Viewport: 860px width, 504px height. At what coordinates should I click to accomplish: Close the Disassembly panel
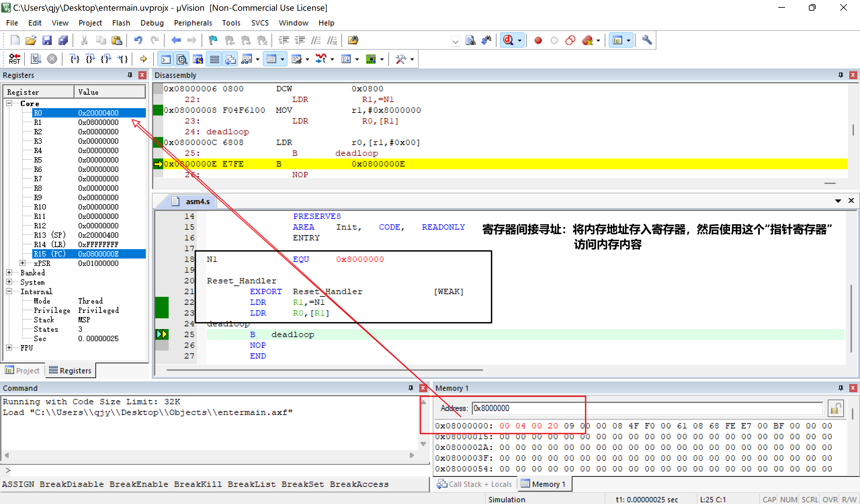point(853,75)
